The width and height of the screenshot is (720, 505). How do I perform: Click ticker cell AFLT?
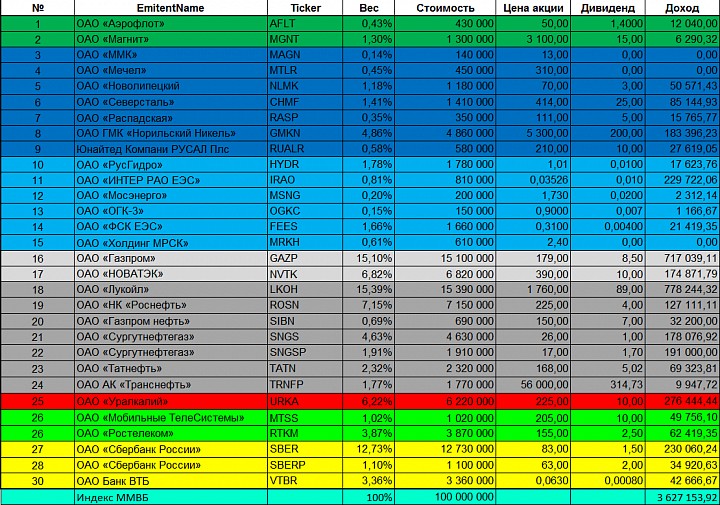point(305,23)
